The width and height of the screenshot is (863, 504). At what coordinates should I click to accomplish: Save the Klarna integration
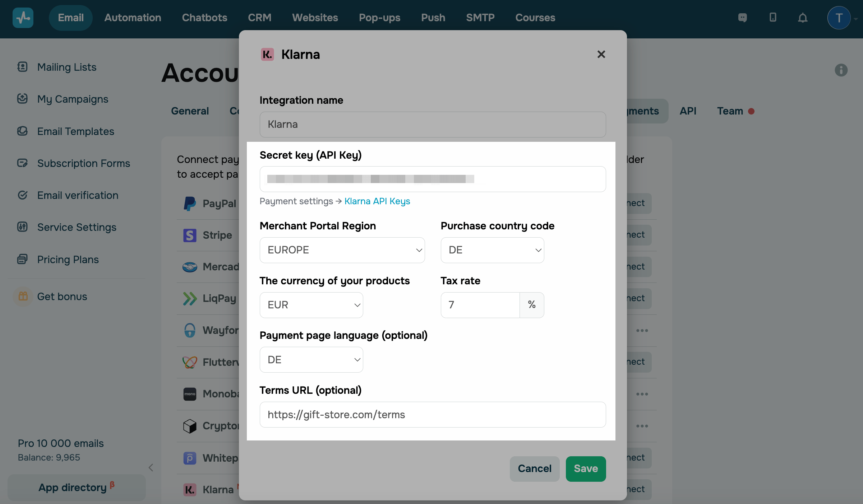pos(586,468)
